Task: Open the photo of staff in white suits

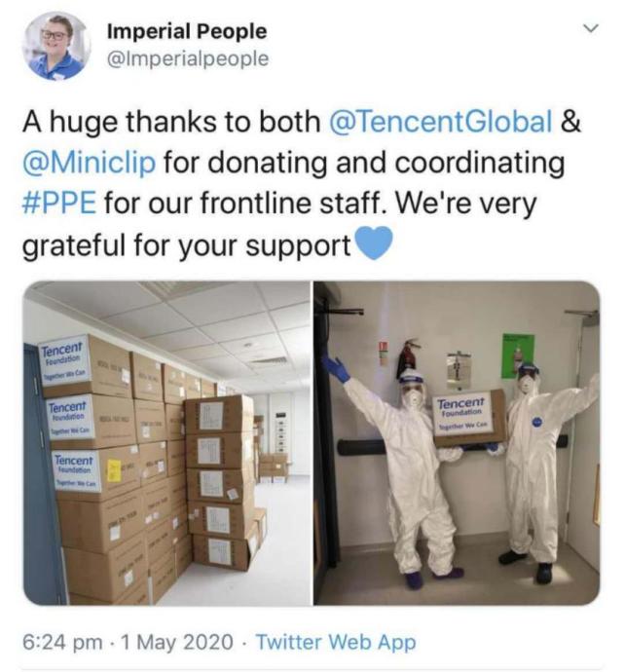Action: pos(457,443)
